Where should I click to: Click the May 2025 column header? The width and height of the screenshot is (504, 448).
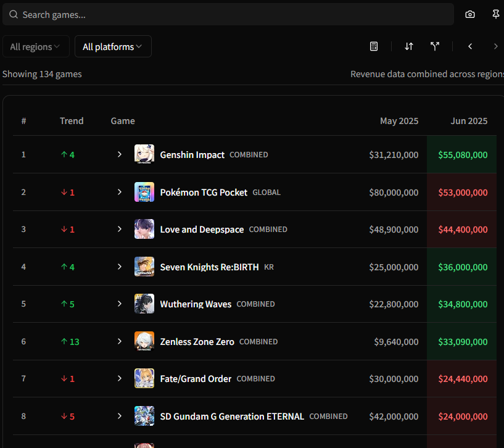pyautogui.click(x=399, y=121)
